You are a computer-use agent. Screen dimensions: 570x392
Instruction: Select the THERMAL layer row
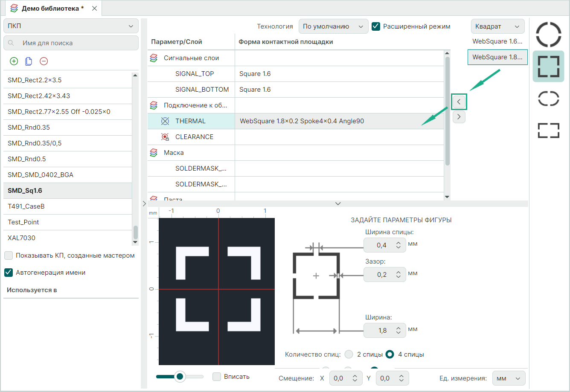coord(190,121)
